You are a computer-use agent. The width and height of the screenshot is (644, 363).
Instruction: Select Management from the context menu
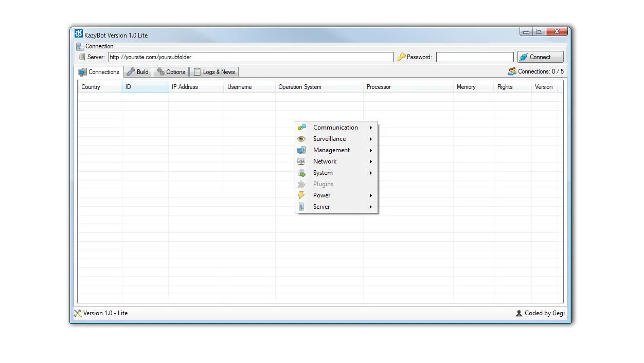331,150
